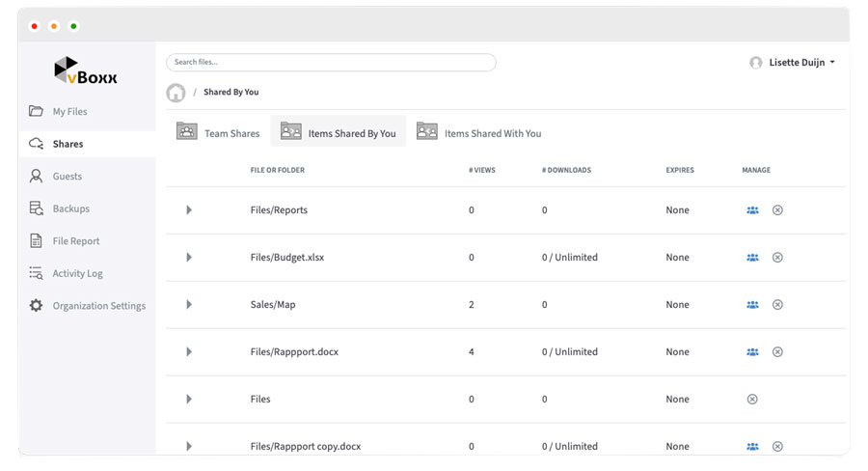Open Organization Settings
This screenshot has height=471, width=868.
(x=98, y=306)
